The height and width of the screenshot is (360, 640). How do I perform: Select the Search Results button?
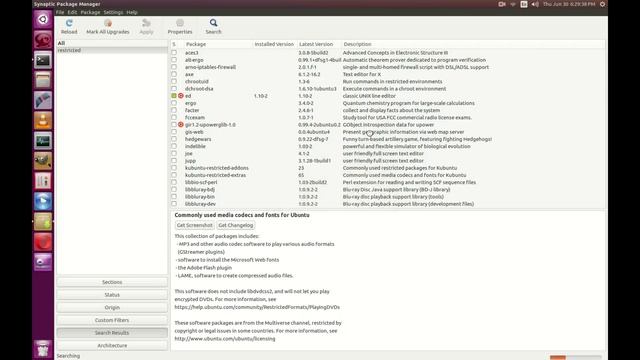click(x=112, y=333)
